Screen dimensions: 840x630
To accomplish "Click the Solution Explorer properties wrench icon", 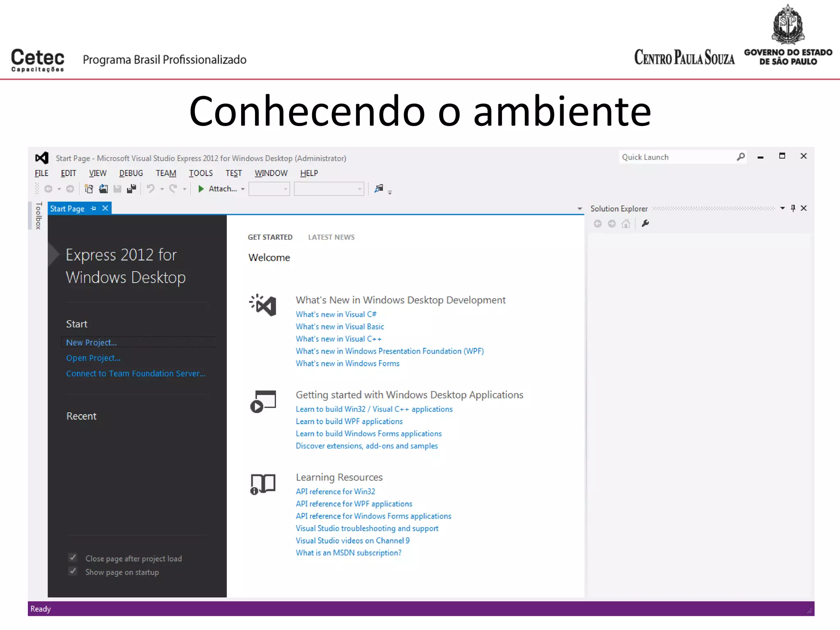I will [x=645, y=224].
